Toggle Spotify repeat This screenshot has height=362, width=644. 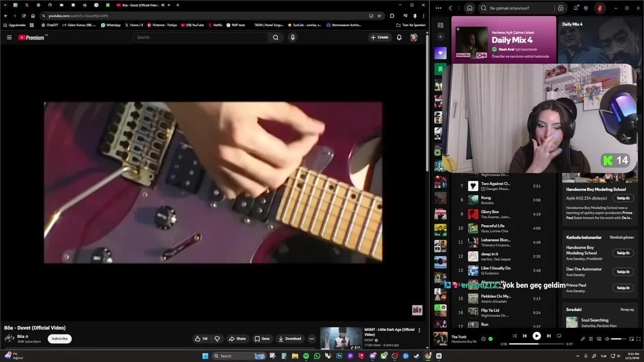tap(559, 336)
